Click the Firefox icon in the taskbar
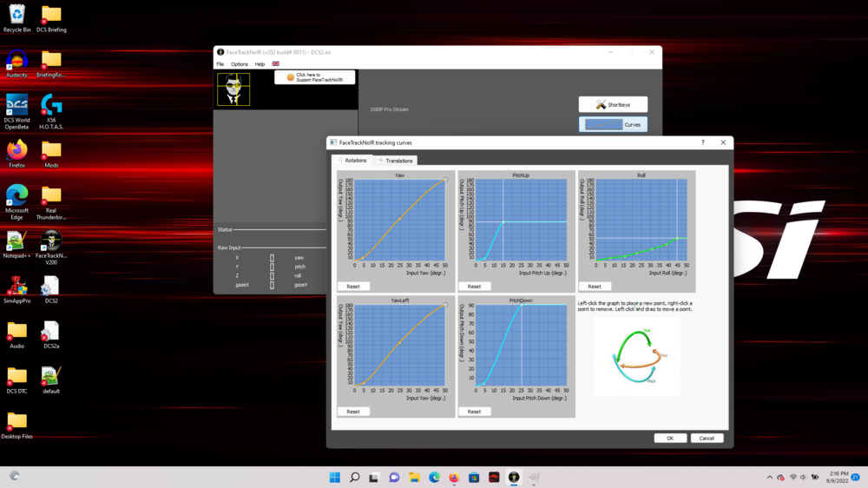Image resolution: width=868 pixels, height=488 pixels. coord(454,478)
